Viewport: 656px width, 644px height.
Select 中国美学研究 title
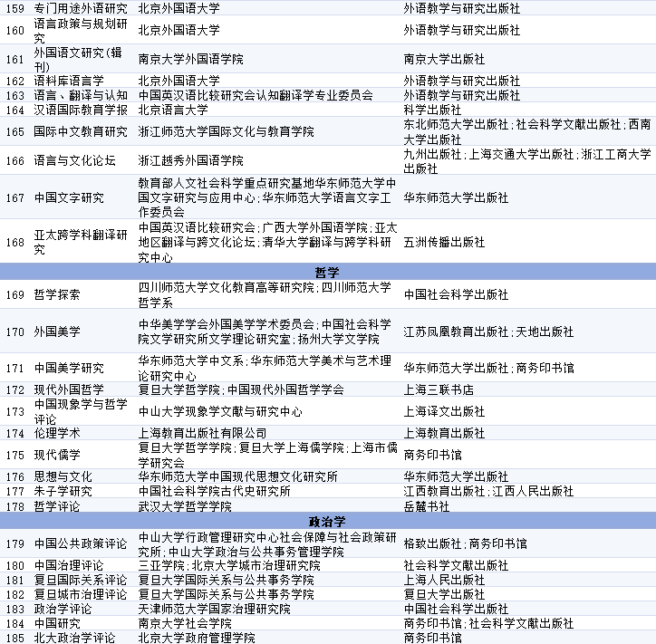pos(69,368)
